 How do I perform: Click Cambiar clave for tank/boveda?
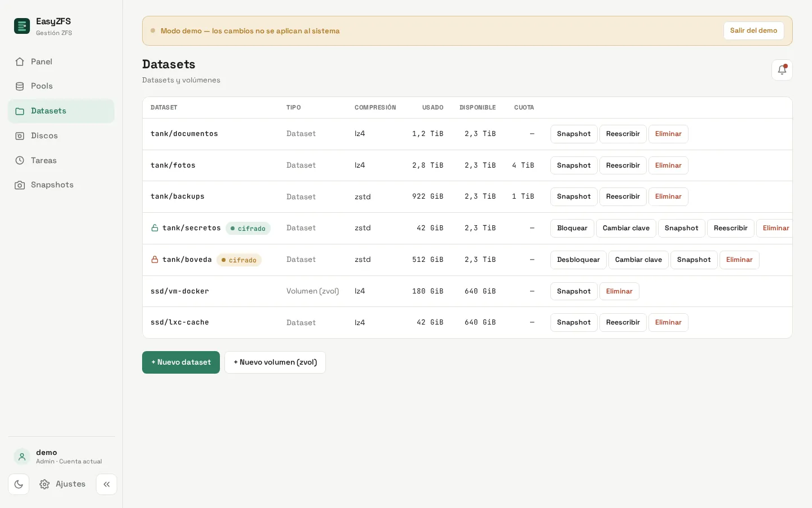click(638, 260)
